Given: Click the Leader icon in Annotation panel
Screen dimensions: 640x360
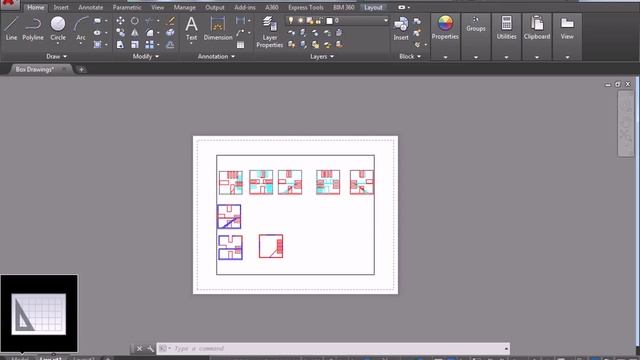Looking at the screenshot, I should coord(240,33).
